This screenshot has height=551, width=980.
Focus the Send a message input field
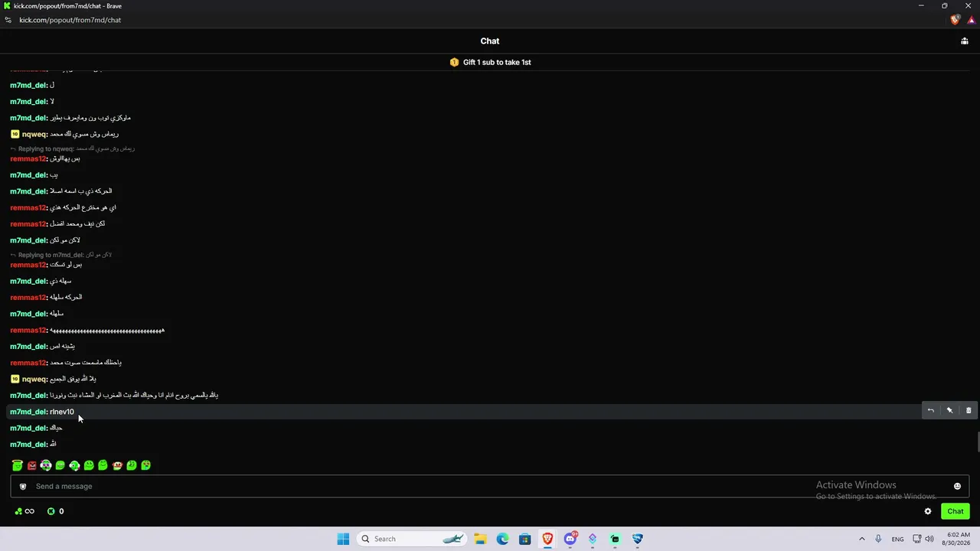point(490,487)
